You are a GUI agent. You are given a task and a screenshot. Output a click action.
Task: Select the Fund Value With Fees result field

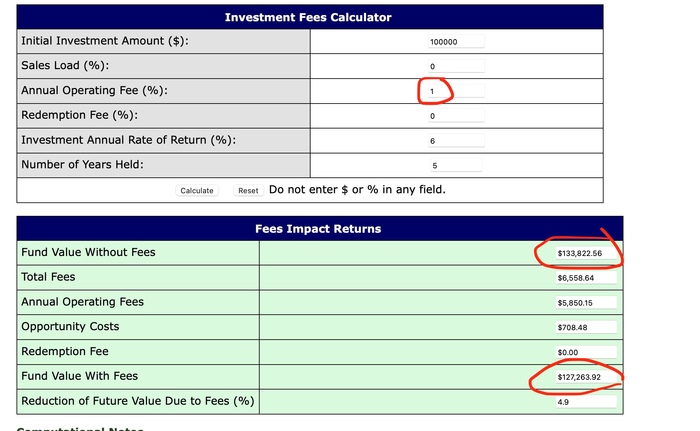point(585,377)
